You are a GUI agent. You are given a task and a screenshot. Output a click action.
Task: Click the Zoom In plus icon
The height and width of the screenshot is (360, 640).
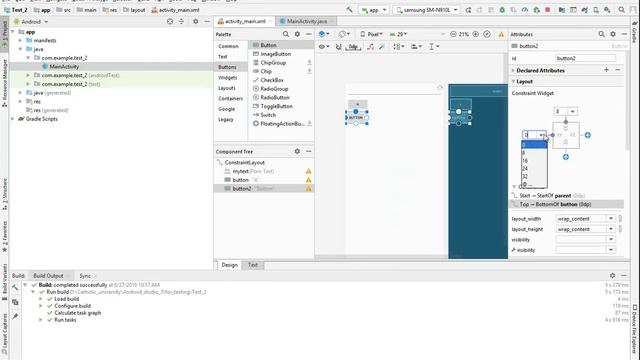476,34
